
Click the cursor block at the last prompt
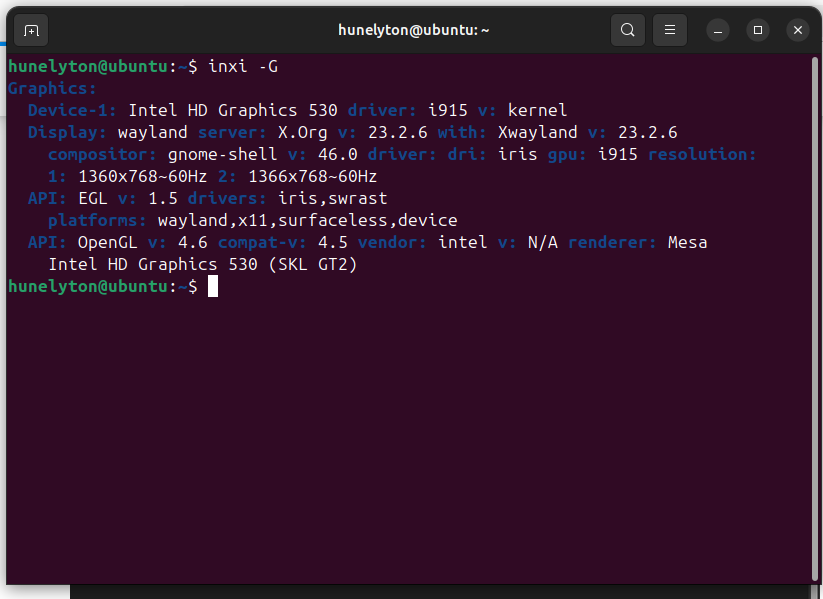[213, 287]
